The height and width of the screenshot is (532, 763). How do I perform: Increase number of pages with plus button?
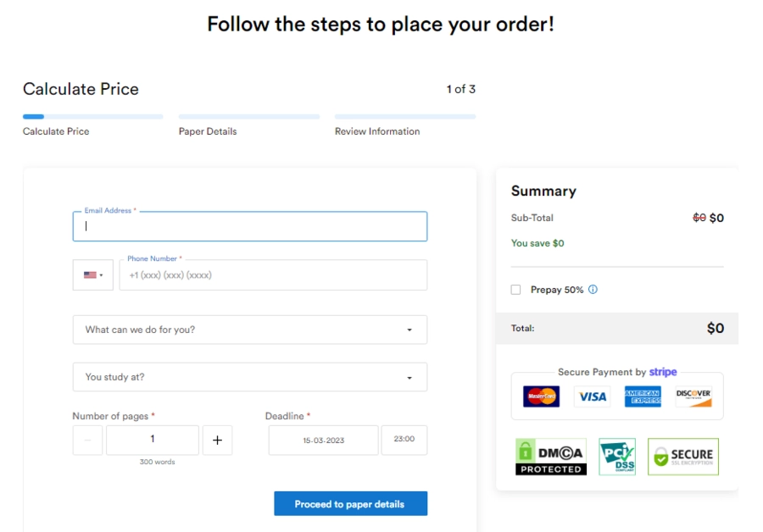(x=218, y=441)
